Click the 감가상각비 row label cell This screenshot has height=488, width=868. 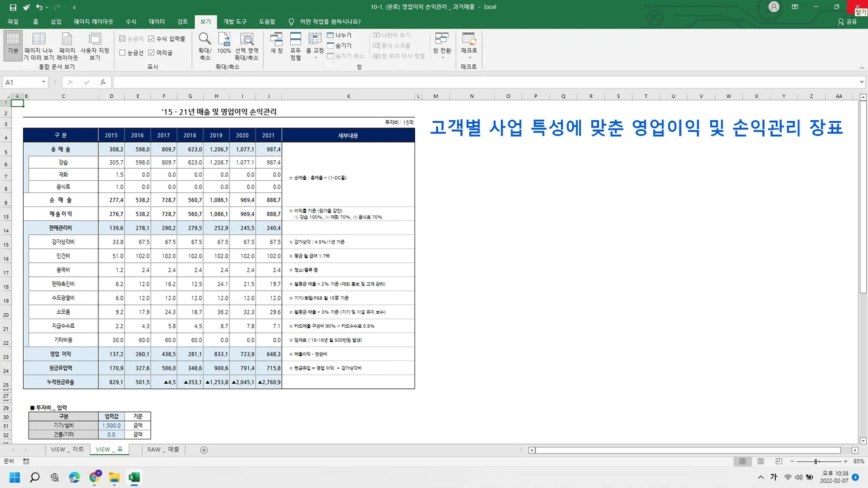click(64, 242)
